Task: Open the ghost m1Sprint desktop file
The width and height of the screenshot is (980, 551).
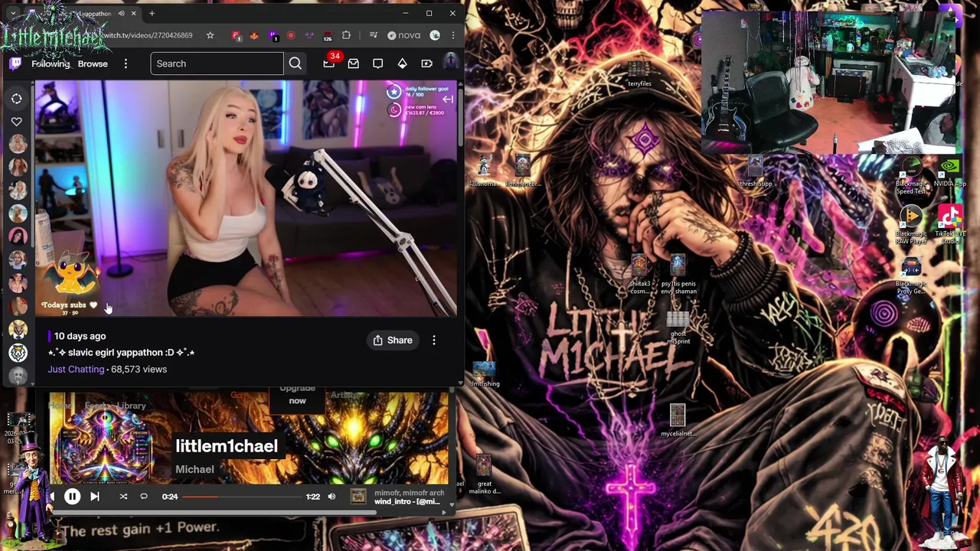Action: tap(678, 327)
